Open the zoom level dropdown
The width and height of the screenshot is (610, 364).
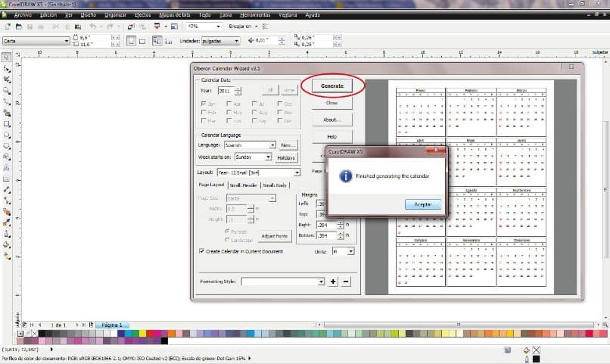click(x=204, y=26)
